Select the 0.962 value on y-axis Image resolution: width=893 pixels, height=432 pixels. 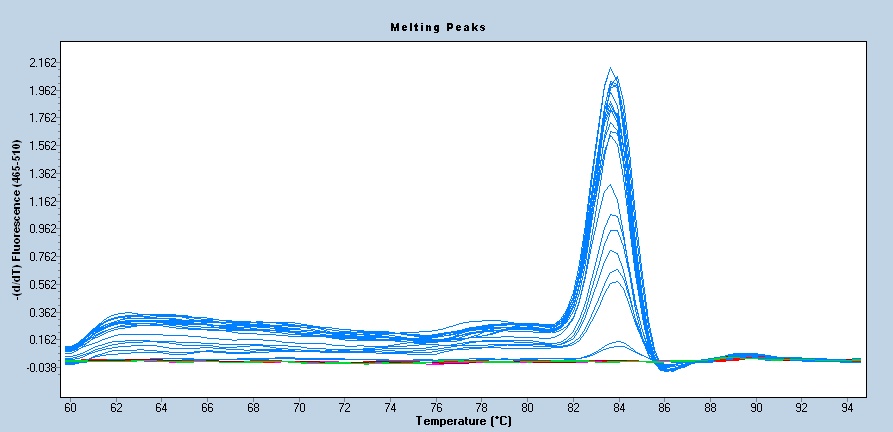tap(43, 229)
